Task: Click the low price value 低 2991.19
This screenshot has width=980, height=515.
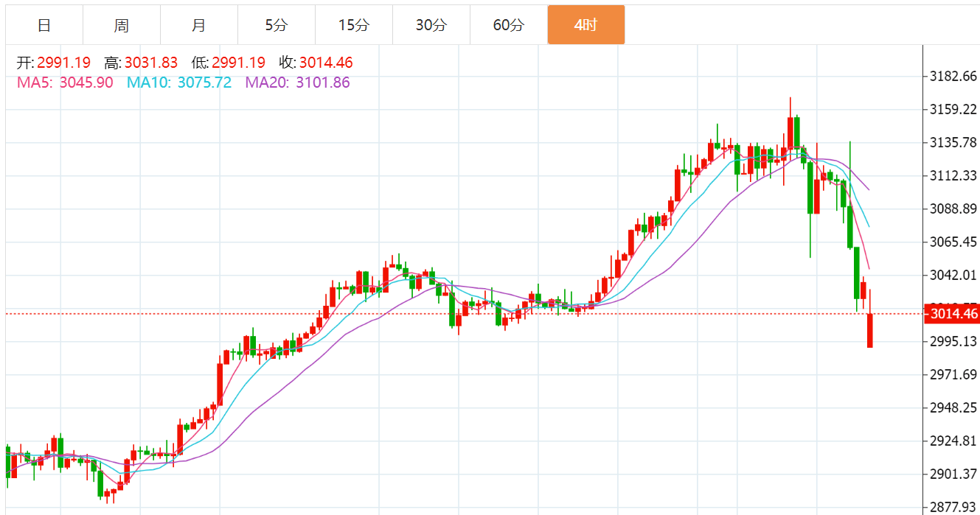Action: point(238,63)
